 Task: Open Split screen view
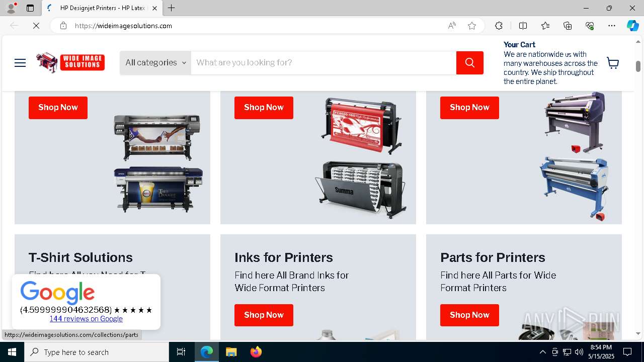[x=523, y=26]
